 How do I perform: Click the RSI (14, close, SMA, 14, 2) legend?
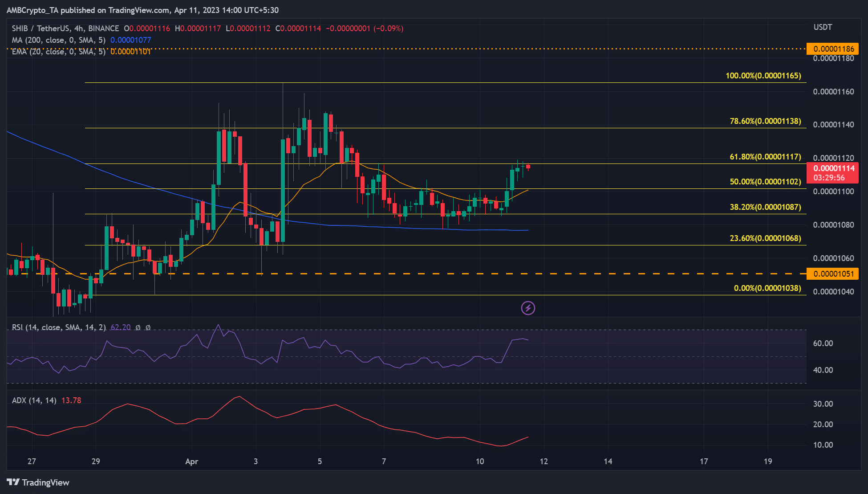(59, 327)
